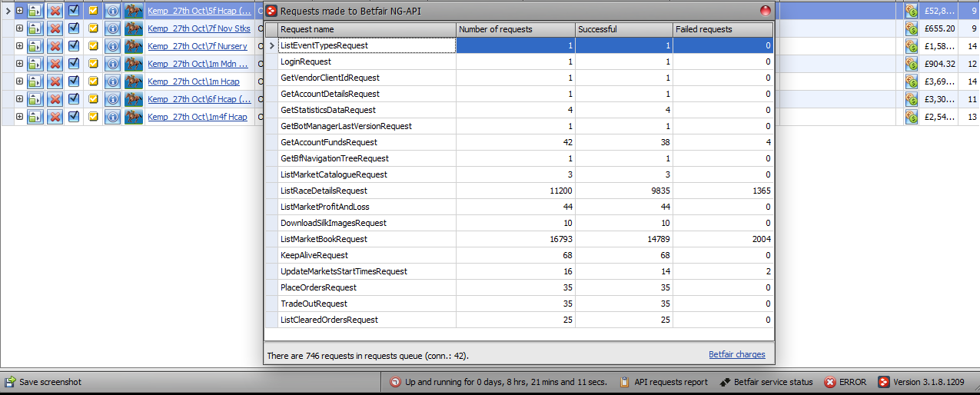
Task: Toggle the yellow checkbox on the 7f Nov Stks row
Action: point(93,28)
